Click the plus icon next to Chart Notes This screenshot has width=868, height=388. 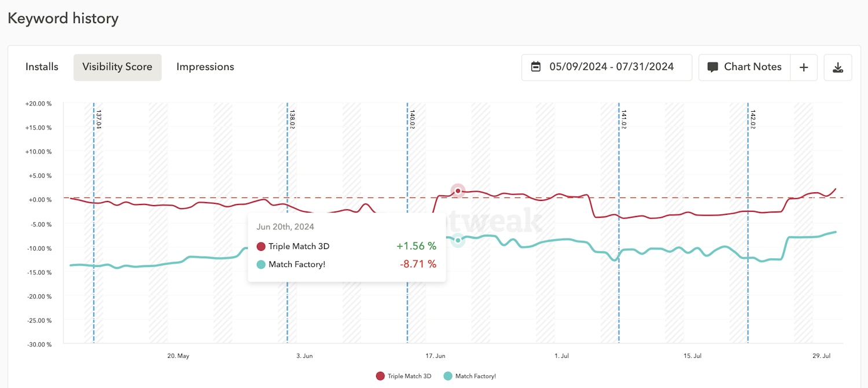point(804,67)
